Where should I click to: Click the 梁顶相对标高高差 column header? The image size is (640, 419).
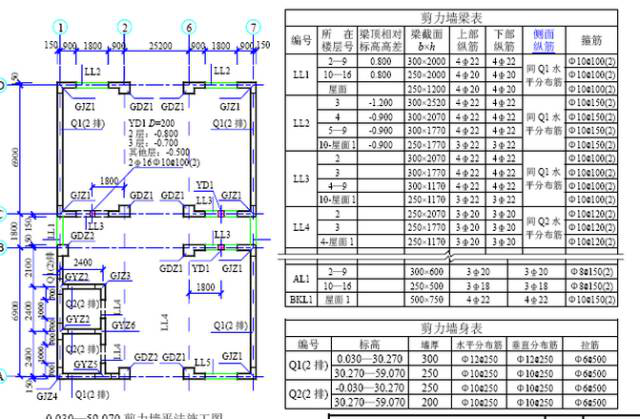pos(380,40)
